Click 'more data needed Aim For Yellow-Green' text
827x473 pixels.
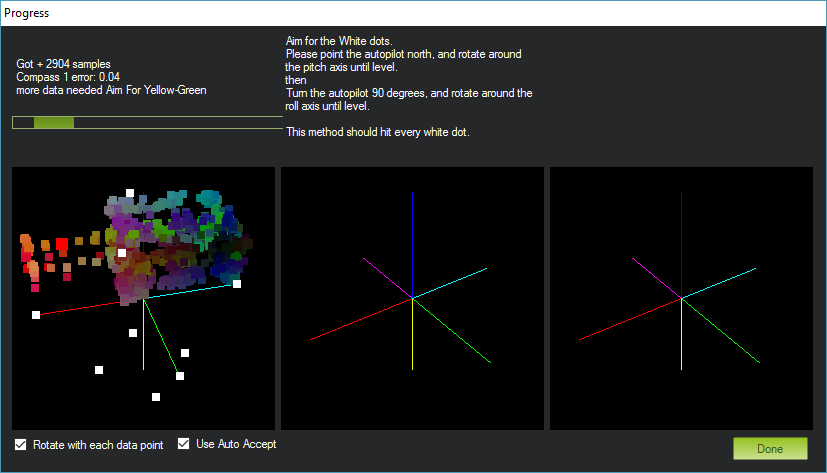pos(111,90)
